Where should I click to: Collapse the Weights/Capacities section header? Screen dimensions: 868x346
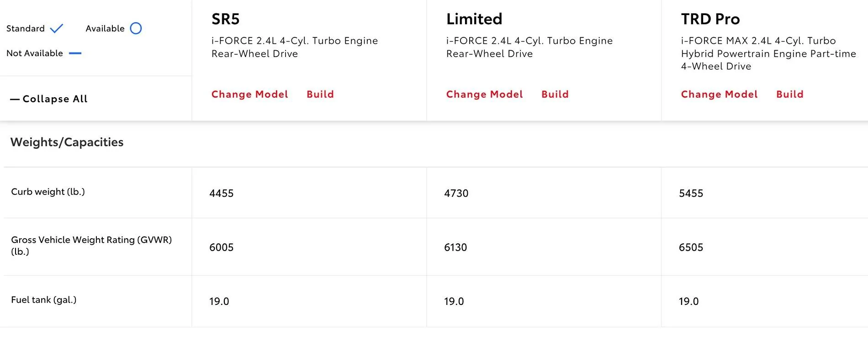[x=67, y=142]
